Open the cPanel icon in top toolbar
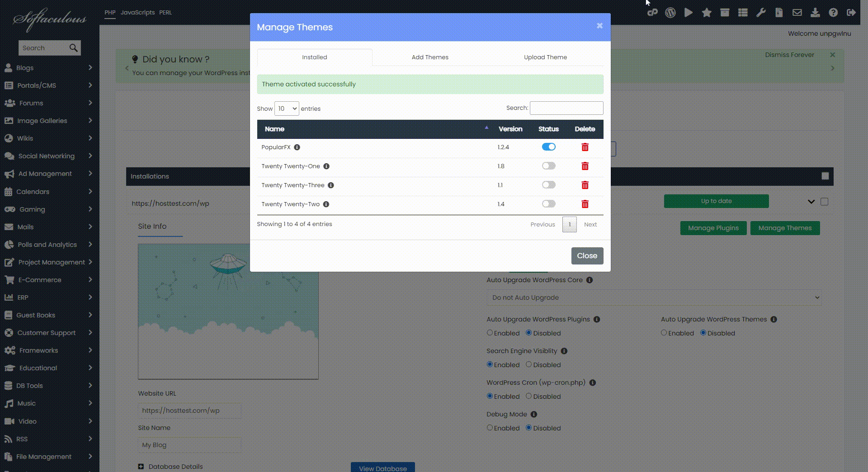Viewport: 868px width, 472px height. pyautogui.click(x=652, y=13)
